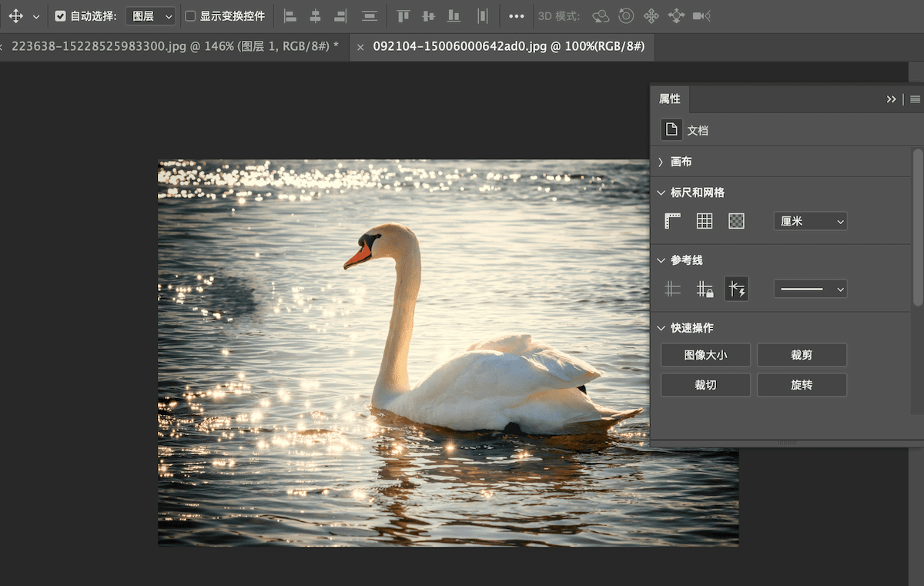Click the lock guides icon
This screenshot has width=924, height=586.
tap(705, 290)
